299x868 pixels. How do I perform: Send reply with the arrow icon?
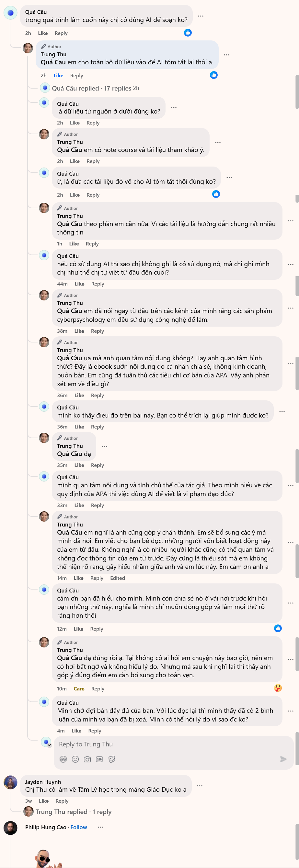[283, 759]
